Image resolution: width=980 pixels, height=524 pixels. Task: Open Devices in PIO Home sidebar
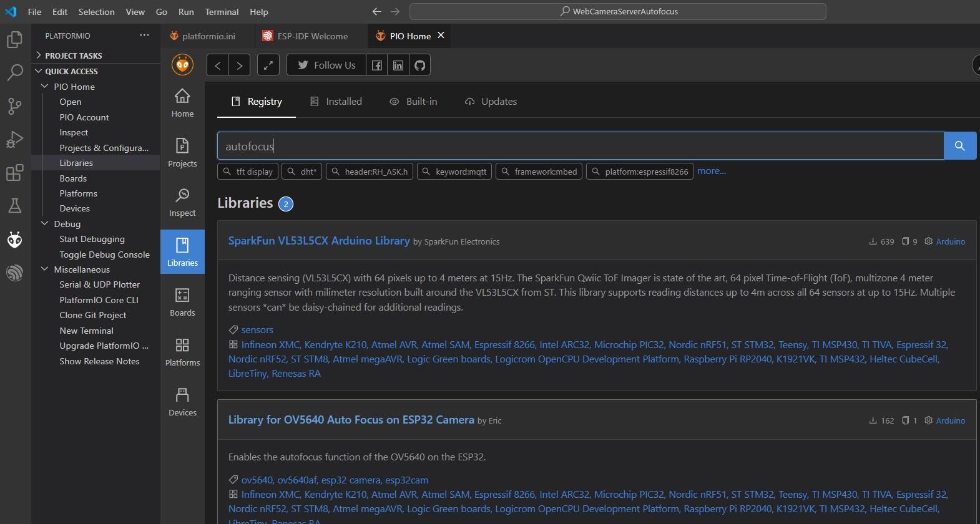182,402
